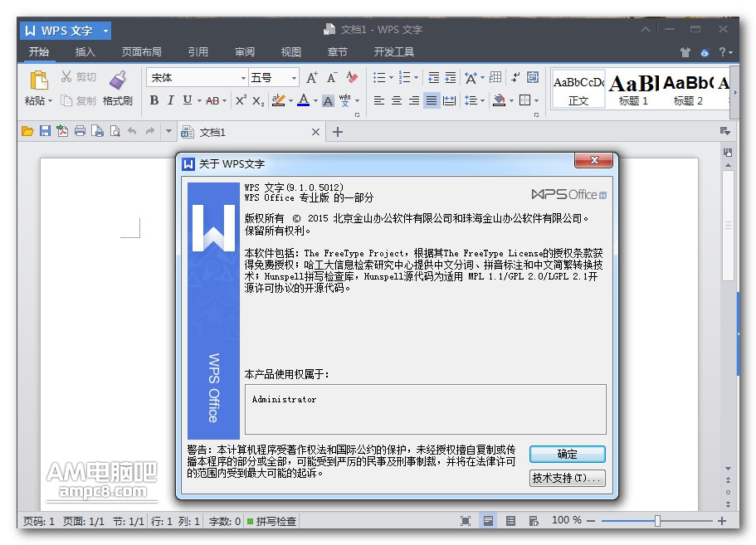
Task: Save the document with the floppy disk icon
Action: click(x=45, y=131)
